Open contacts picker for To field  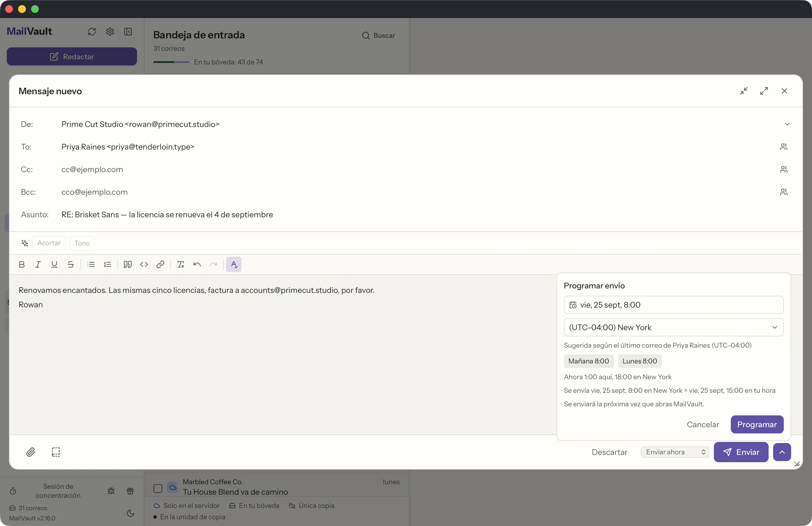point(784,147)
